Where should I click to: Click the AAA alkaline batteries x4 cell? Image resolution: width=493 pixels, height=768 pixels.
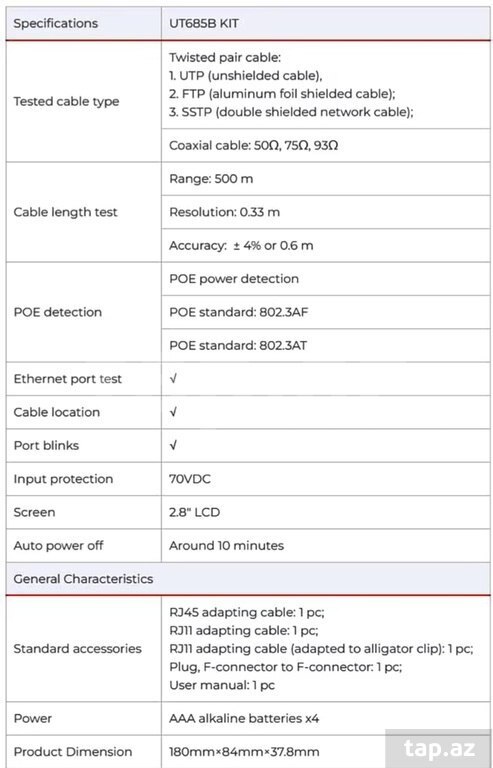326,719
